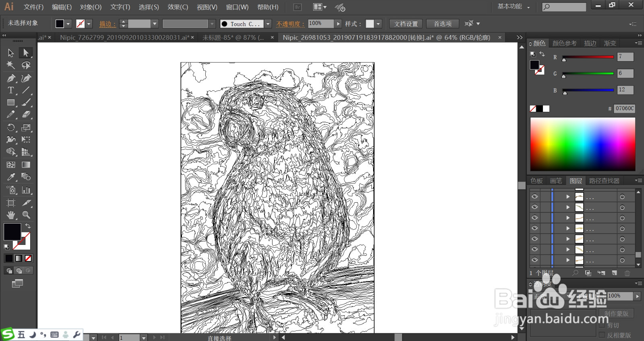Viewport: 644px width, 341px height.
Task: Enable the 反相蒙版 checkbox
Action: [602, 335]
